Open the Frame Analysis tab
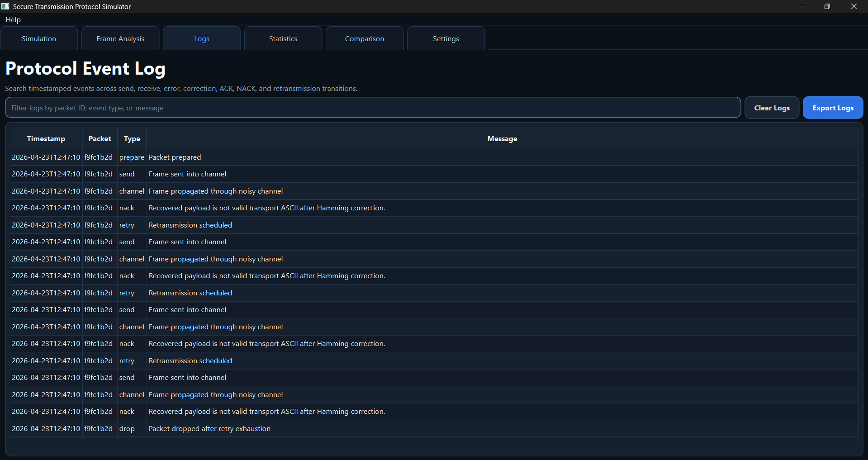The height and width of the screenshot is (460, 868). tap(120, 38)
